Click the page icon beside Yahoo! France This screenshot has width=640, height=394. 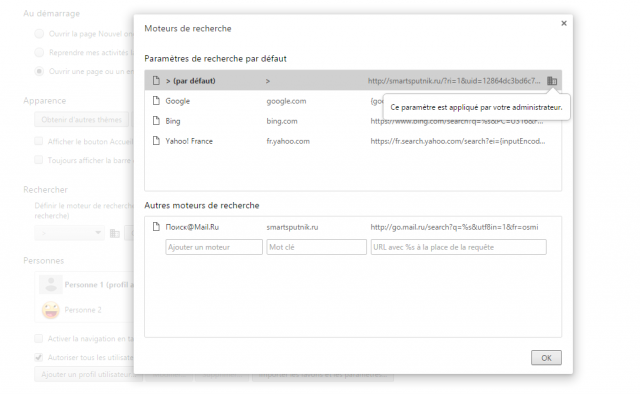coord(156,140)
